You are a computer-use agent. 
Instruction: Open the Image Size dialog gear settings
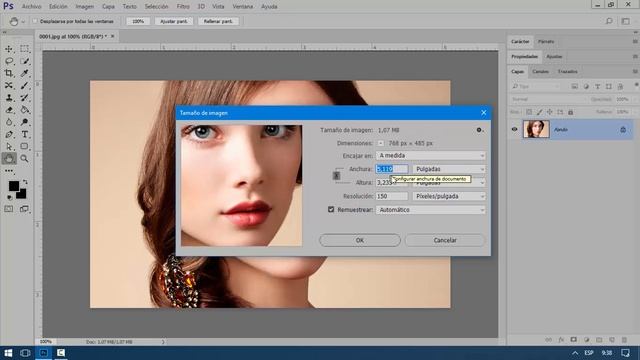(x=480, y=130)
